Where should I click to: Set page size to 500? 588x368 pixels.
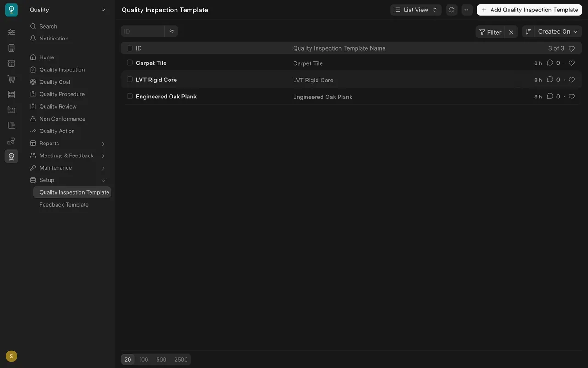pos(161,360)
